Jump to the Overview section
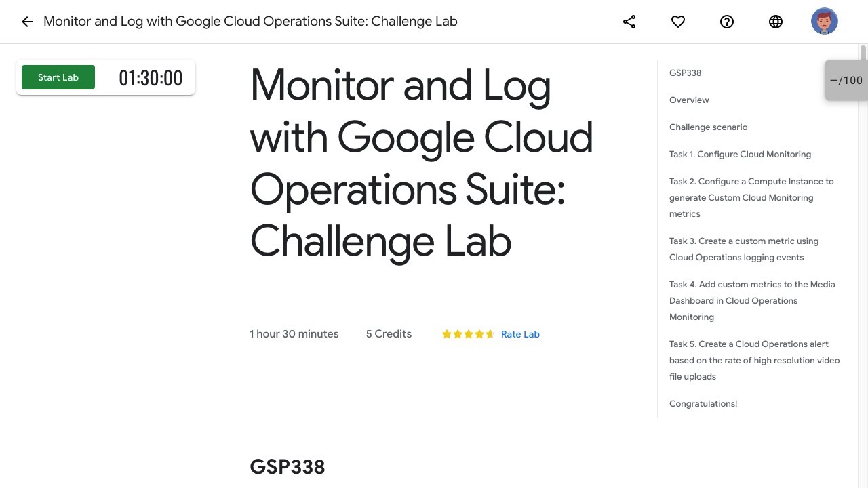868x488 pixels. coord(689,100)
